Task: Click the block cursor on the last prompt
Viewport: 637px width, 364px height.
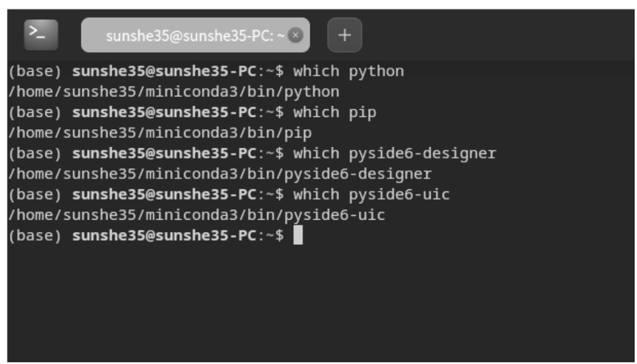Action: [298, 235]
